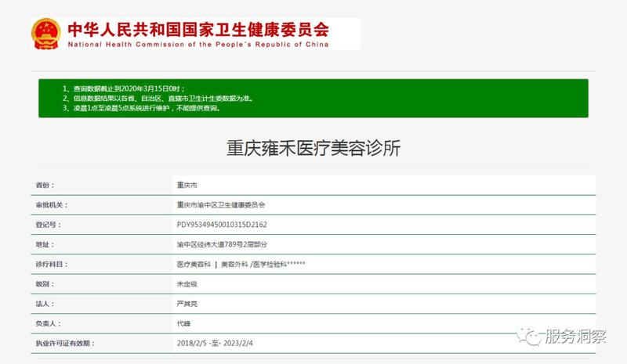
Task: Click the English National Health Commission subtitle
Action: coord(198,45)
